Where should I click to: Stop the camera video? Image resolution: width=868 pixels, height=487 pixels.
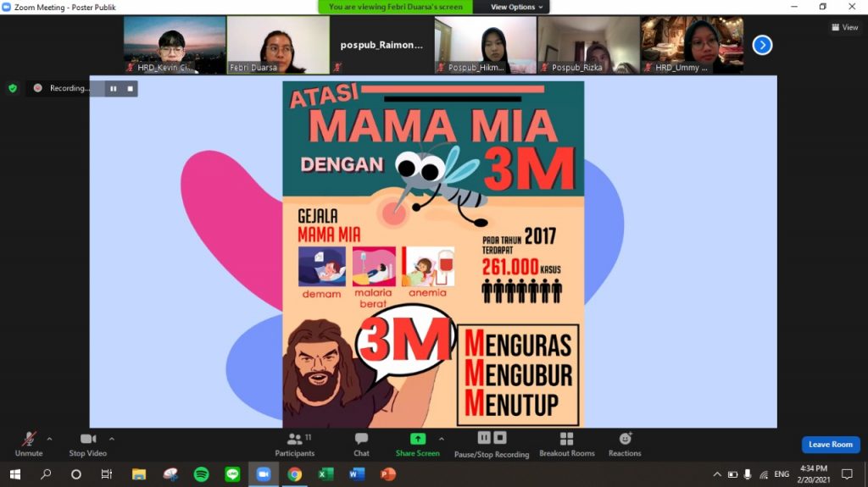pos(87,445)
